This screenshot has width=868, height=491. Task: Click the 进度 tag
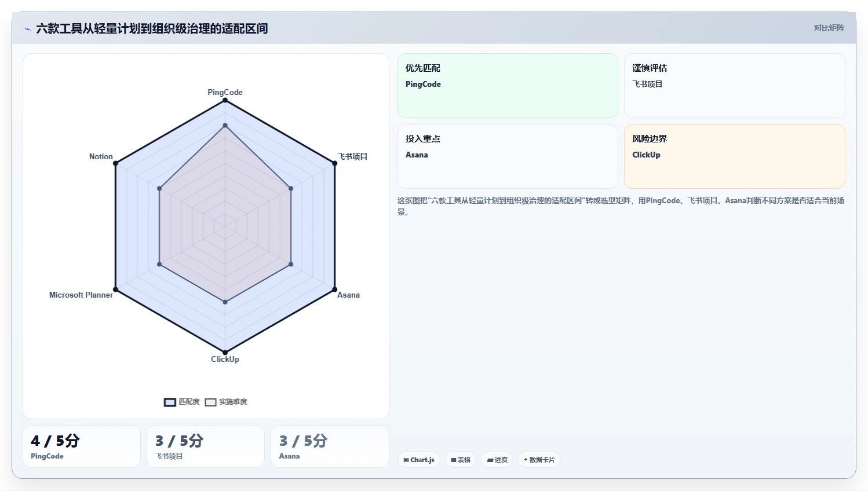click(x=497, y=460)
